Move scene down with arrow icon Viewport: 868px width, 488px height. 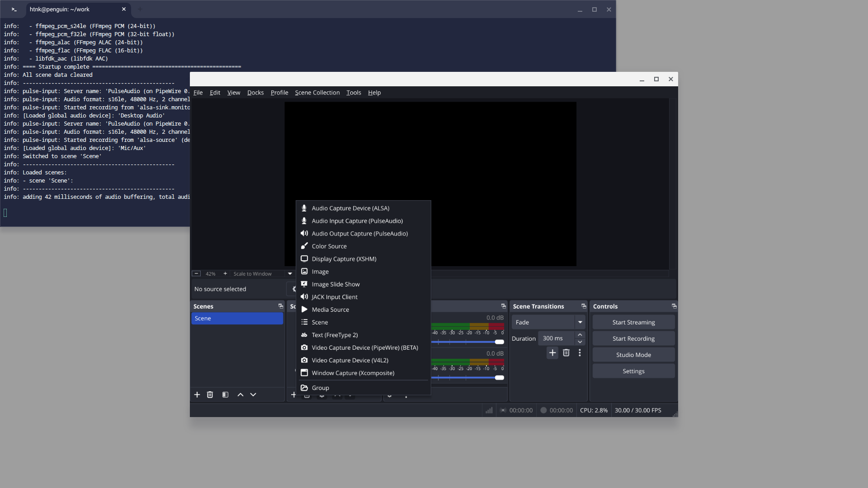(253, 394)
